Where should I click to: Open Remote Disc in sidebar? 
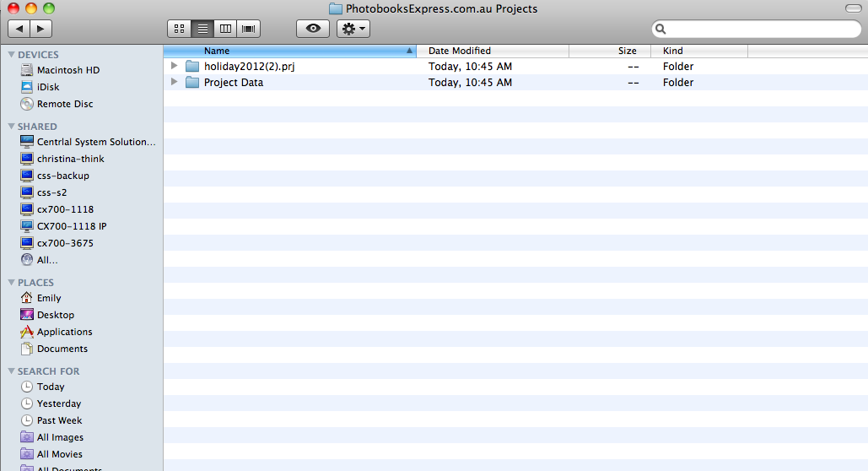57,104
